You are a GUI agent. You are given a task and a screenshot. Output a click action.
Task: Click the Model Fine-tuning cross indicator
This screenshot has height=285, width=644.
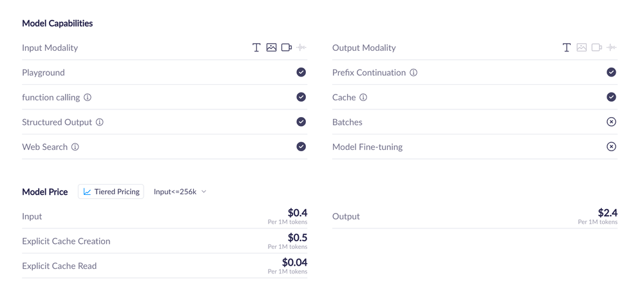pos(611,147)
